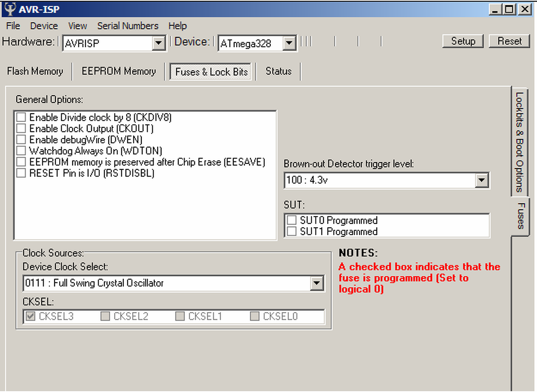Close the AVR-ISP window
The image size is (537, 392).
tap(524, 9)
